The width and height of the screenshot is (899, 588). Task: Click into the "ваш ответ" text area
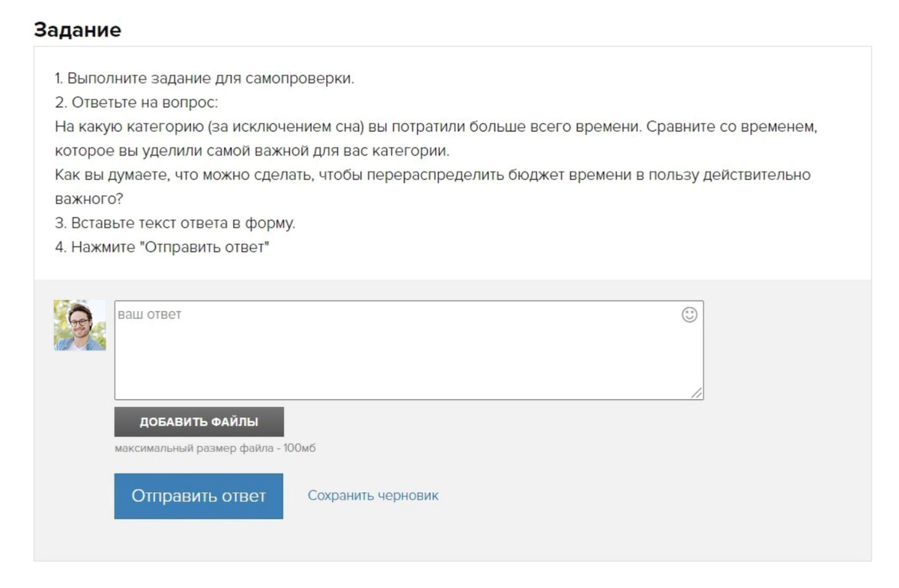coord(408,350)
